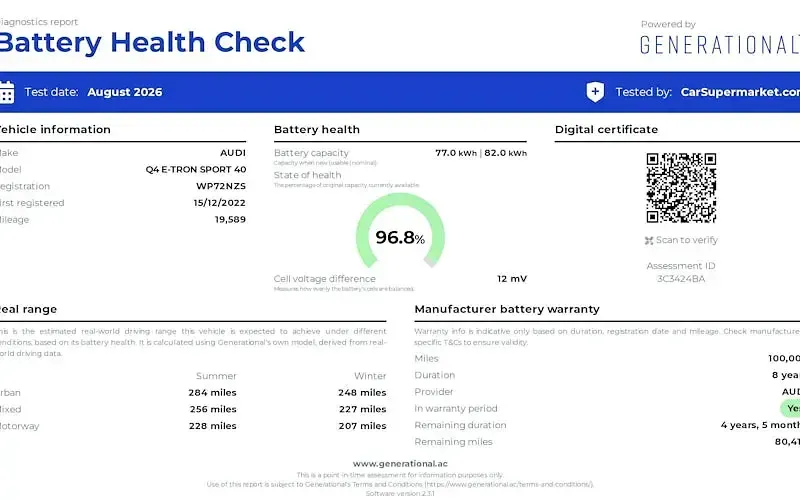Click the August 2026 test date text
Image resolution: width=800 pixels, height=500 pixels.
click(124, 92)
